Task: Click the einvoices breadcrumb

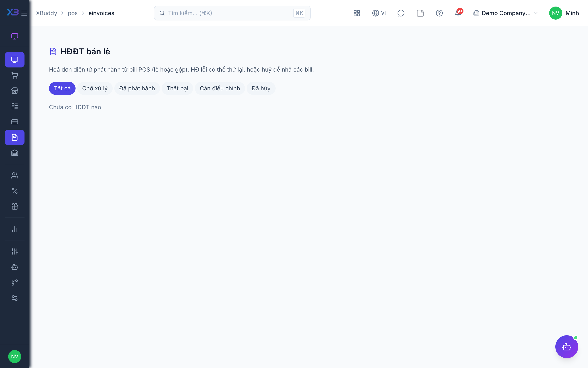Action: click(x=101, y=13)
